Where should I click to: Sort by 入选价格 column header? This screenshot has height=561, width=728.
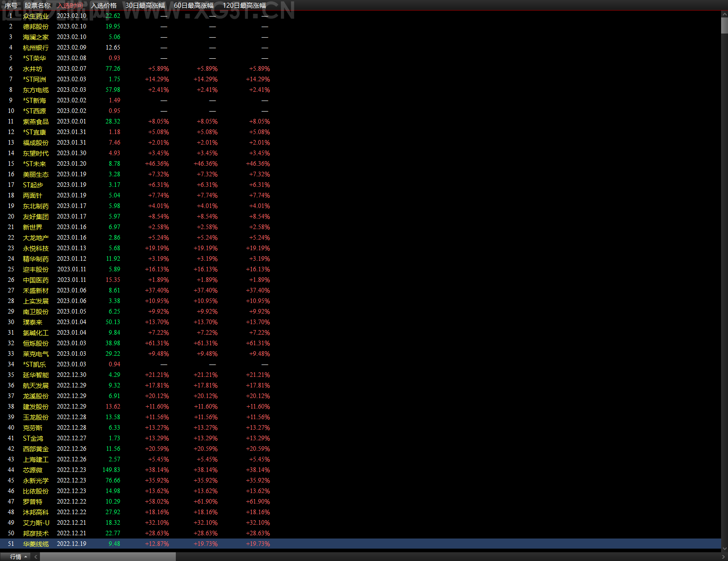pyautogui.click(x=104, y=6)
